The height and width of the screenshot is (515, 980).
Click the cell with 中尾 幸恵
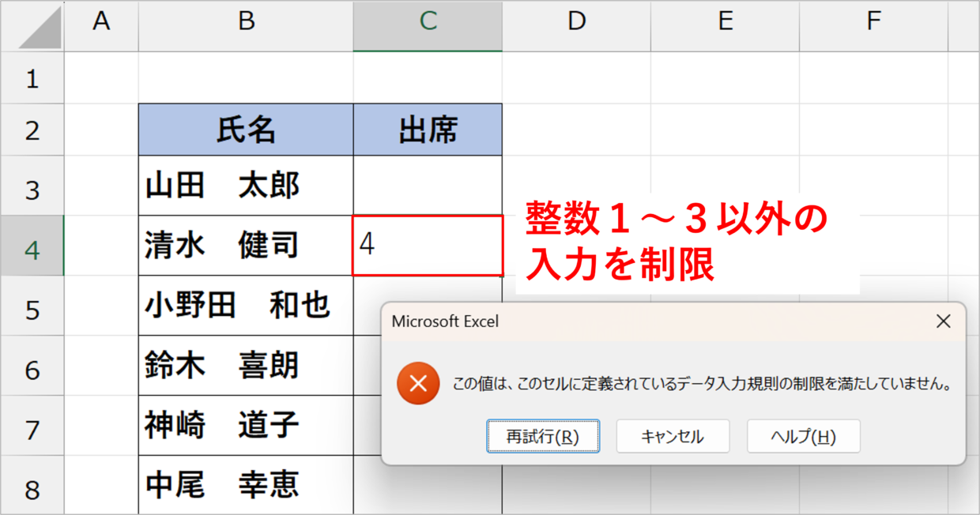pos(246,485)
